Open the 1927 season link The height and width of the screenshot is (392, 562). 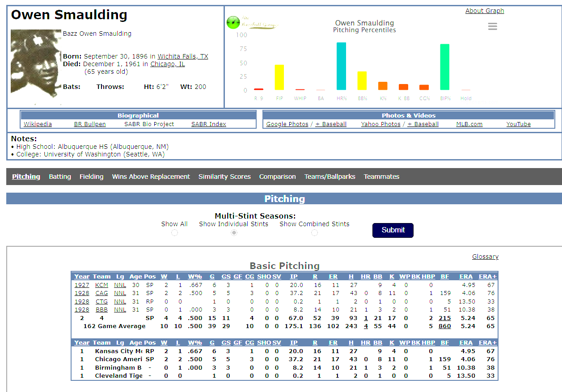[x=82, y=285]
